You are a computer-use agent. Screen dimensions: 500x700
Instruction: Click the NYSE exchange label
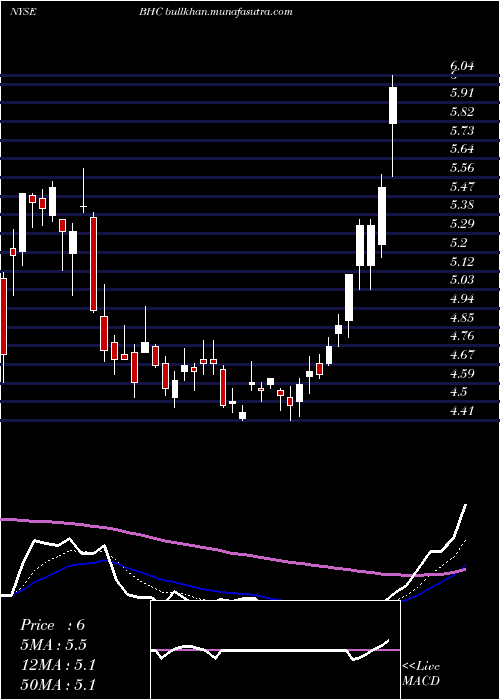(23, 12)
